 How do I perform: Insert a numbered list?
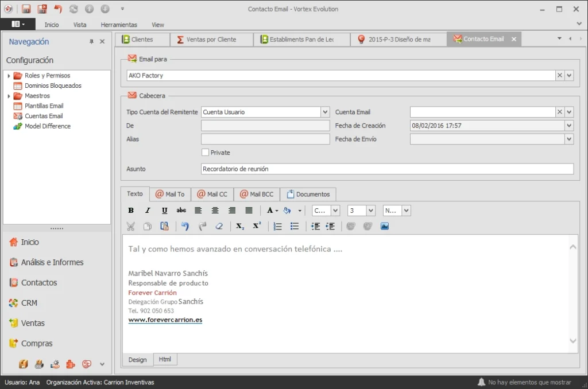[x=277, y=226]
